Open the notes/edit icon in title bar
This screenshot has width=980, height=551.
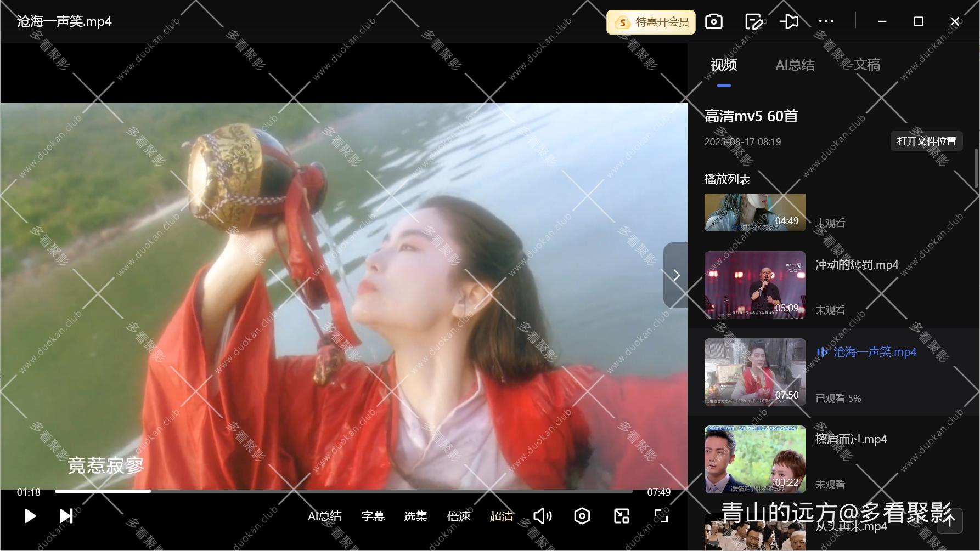point(754,21)
